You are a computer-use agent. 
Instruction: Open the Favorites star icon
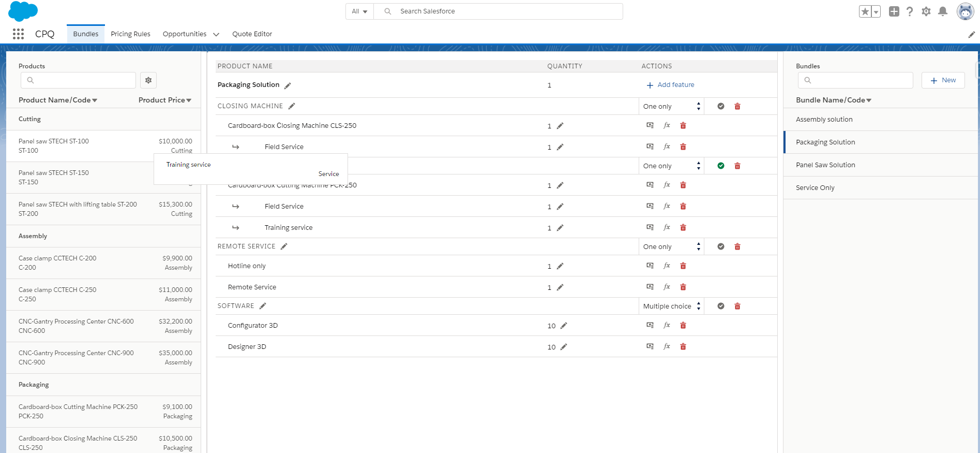point(865,11)
